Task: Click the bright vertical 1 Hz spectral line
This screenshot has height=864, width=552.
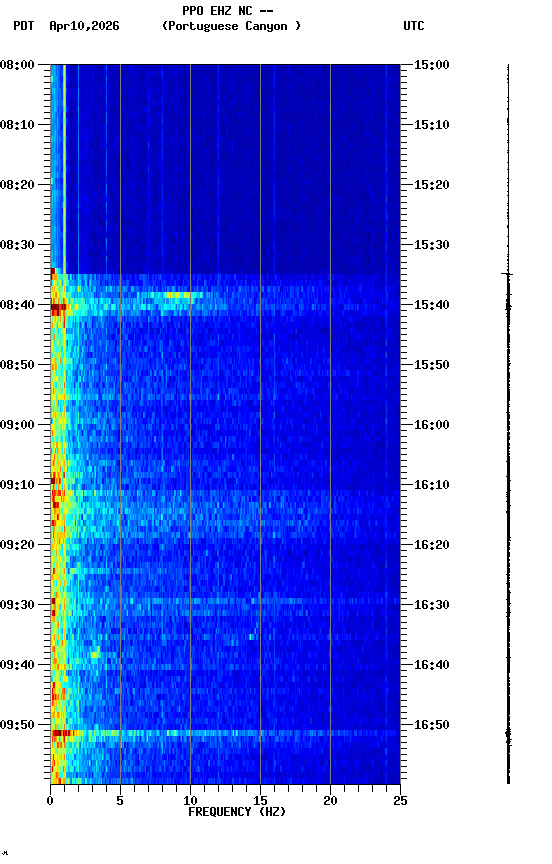Action: click(x=64, y=169)
